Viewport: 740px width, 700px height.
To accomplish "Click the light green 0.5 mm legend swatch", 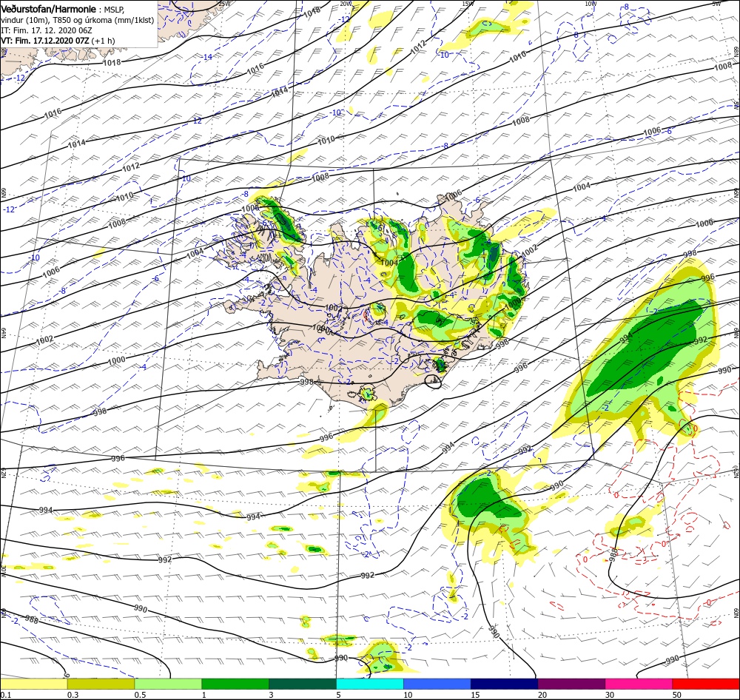I will [x=168, y=684].
